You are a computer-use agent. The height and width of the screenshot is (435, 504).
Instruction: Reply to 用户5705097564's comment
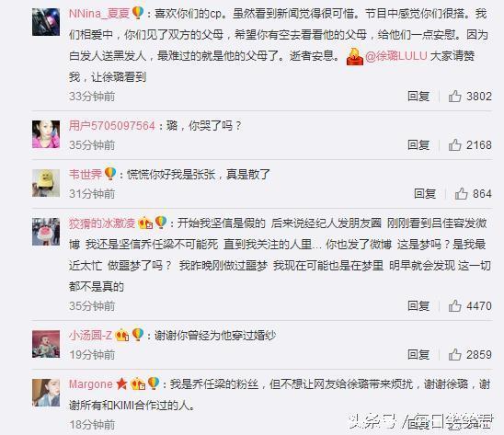[418, 145]
